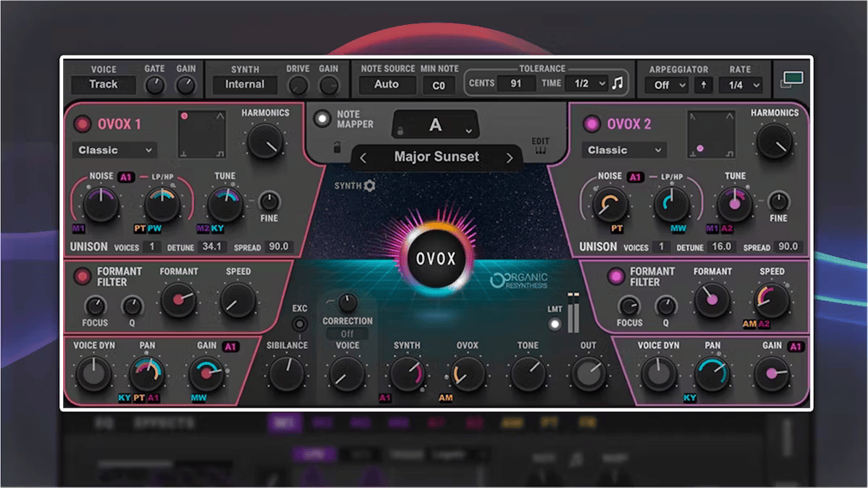The height and width of the screenshot is (488, 868).
Task: Toggle OVOX 1 power button
Action: [x=82, y=124]
